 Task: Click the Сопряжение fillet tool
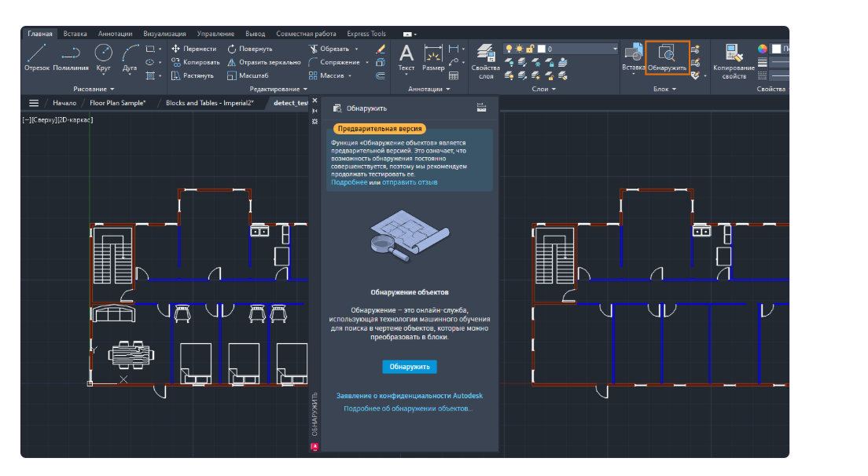(334, 62)
